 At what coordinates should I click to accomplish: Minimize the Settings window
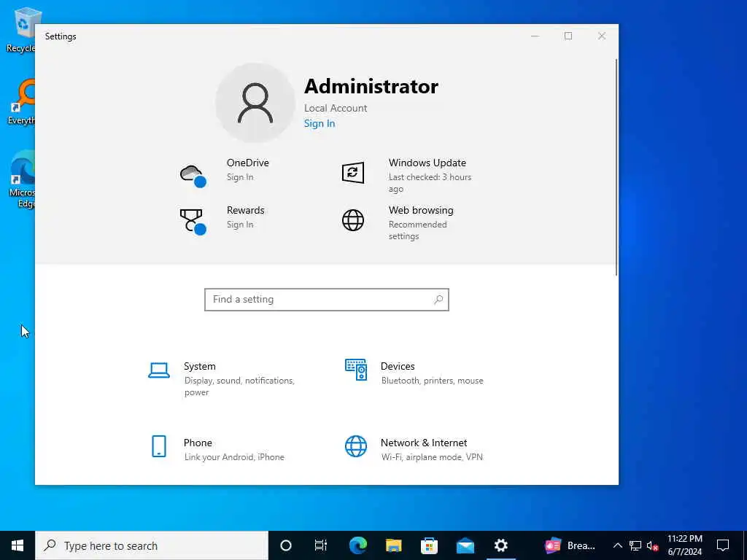(x=535, y=36)
